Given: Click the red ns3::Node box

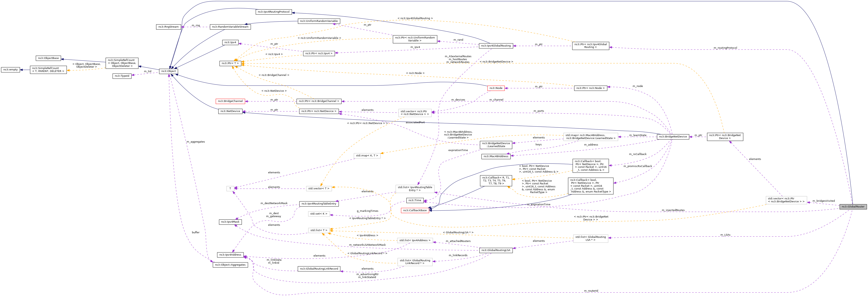Looking at the screenshot, I should pyautogui.click(x=496, y=88).
